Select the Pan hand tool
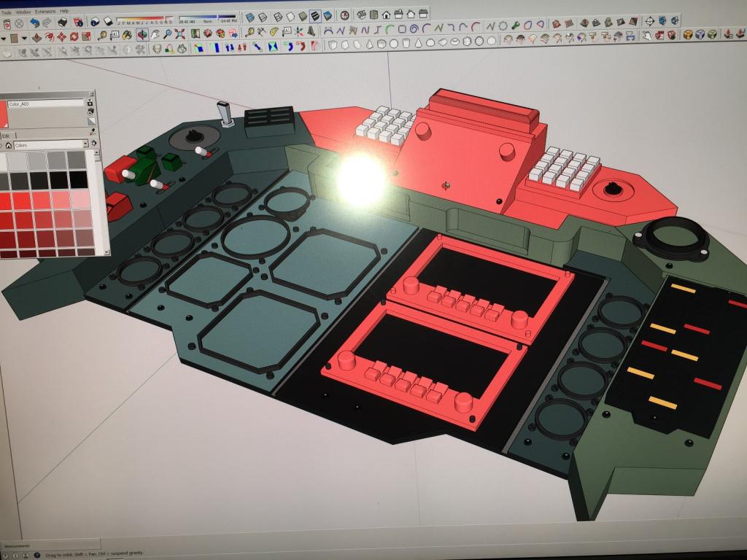 click(155, 35)
